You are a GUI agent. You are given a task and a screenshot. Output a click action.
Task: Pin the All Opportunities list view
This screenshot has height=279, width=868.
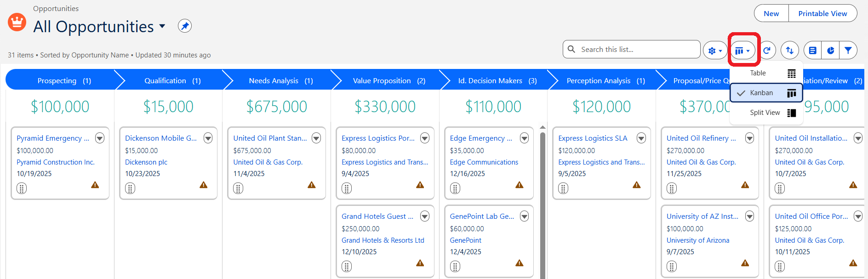185,26
